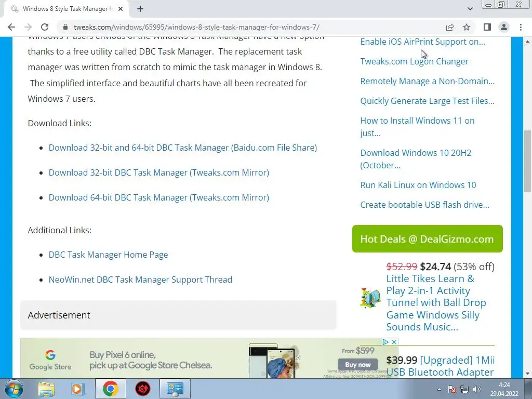Open the browser side panel

click(x=487, y=27)
